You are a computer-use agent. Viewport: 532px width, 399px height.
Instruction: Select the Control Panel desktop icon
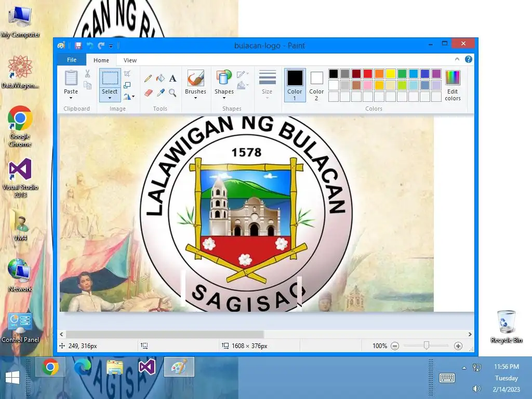[20, 327]
